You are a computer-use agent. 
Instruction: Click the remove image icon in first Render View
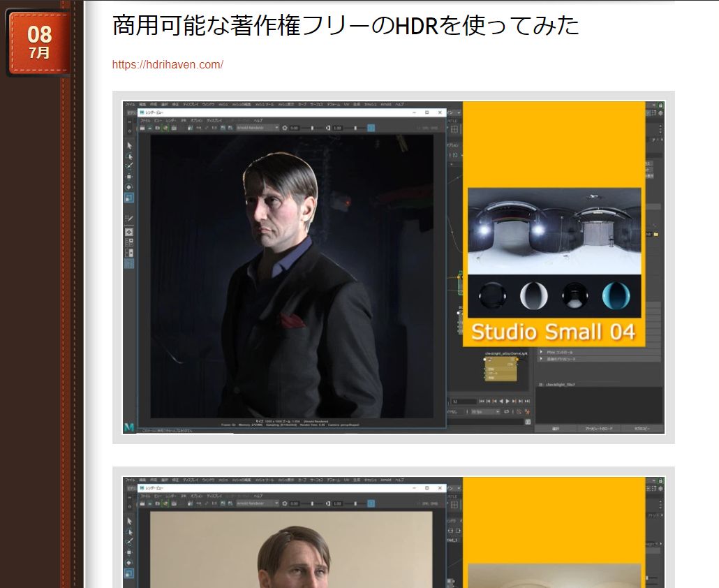point(230,128)
